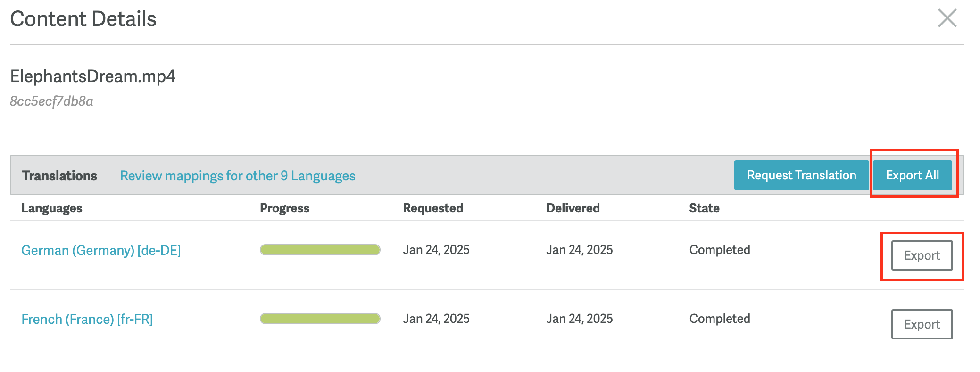Close the Content Details dialog

point(947,18)
